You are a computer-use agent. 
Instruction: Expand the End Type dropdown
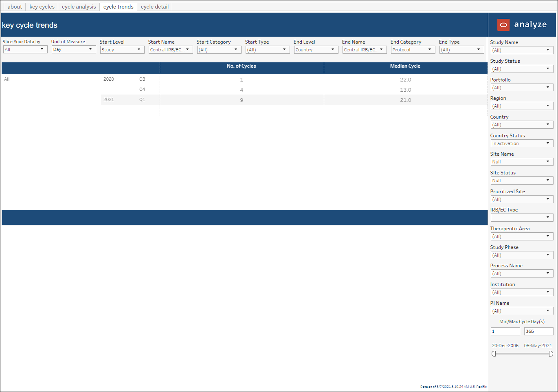coord(462,50)
